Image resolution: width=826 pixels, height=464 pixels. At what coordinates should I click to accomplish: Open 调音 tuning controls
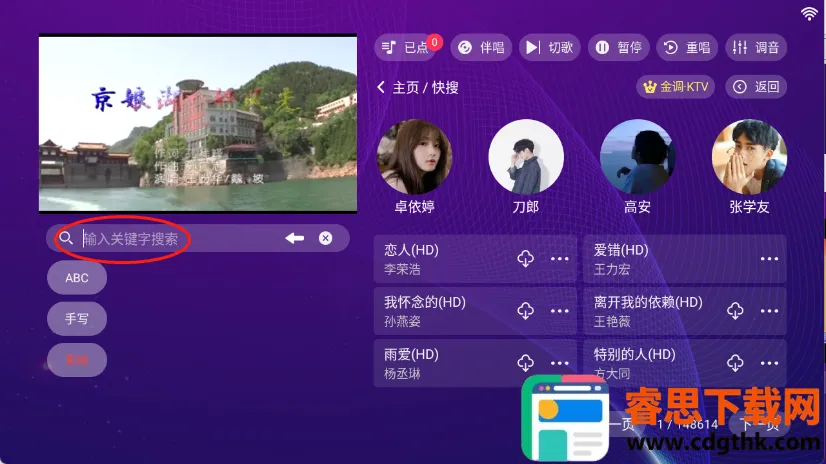tap(756, 47)
